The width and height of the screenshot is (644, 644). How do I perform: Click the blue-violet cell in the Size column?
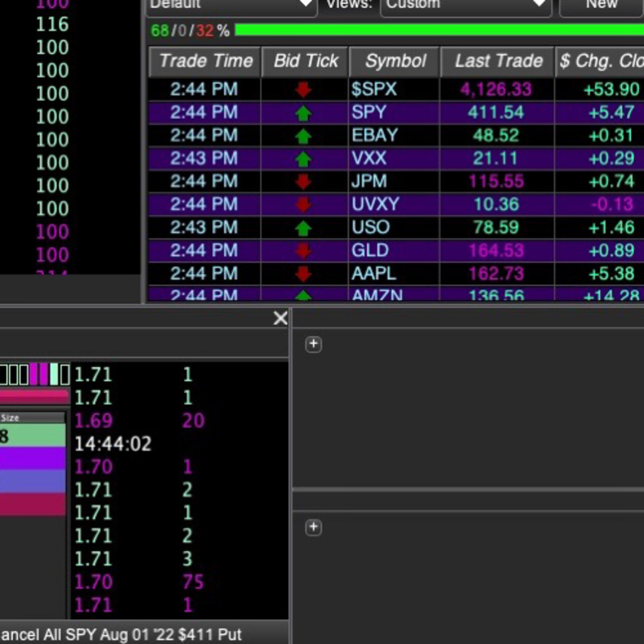click(x=32, y=481)
